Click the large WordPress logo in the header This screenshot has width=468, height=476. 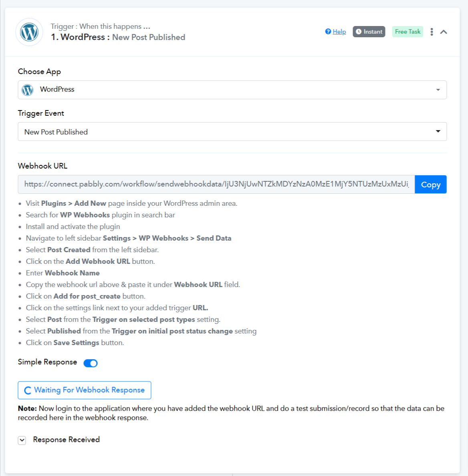pyautogui.click(x=29, y=32)
